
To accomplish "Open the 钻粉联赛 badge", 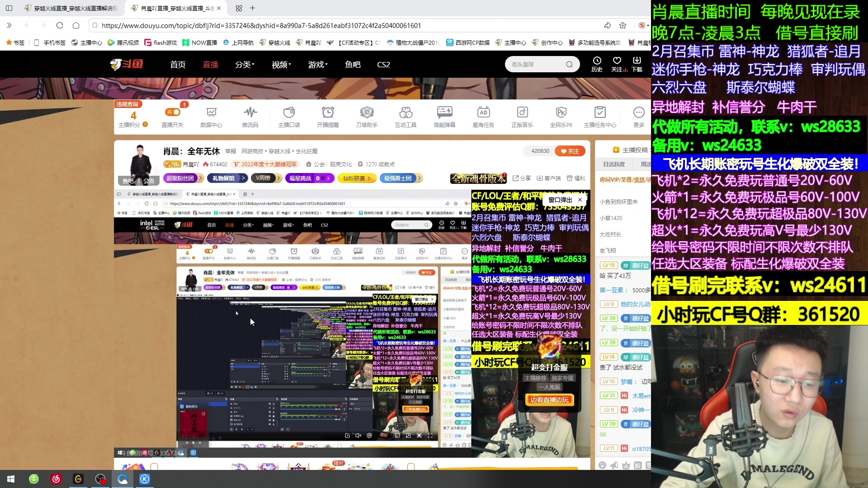I will [356, 178].
